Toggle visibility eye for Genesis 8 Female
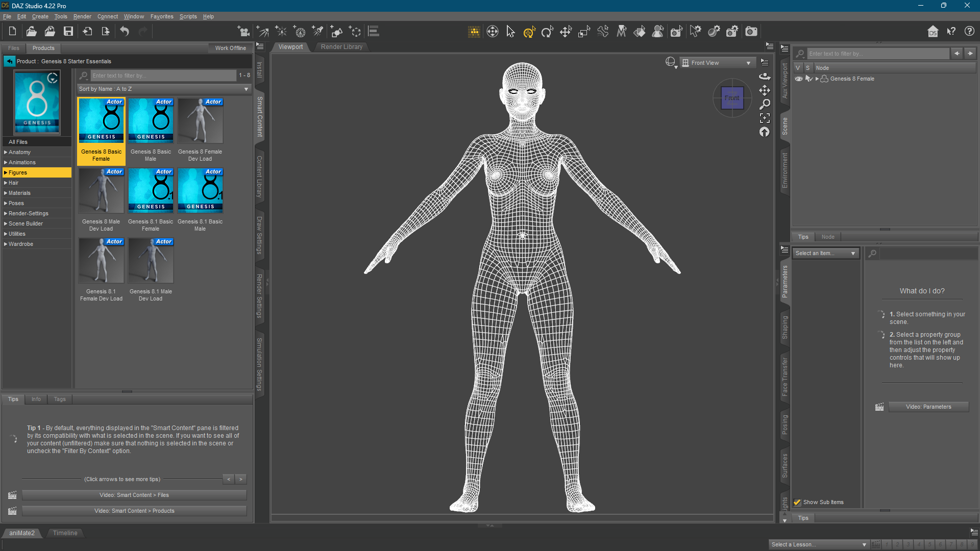This screenshot has width=980, height=551. (x=799, y=79)
